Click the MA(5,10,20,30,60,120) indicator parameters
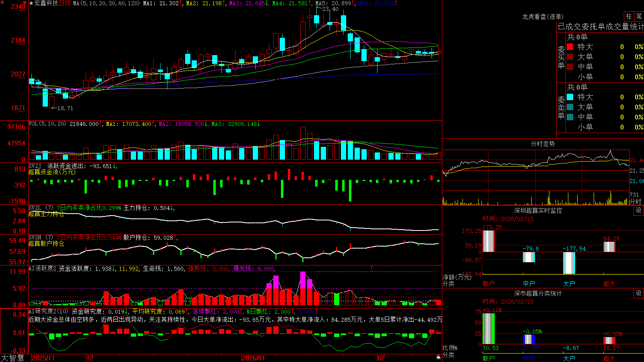The width and height of the screenshot is (644, 362). [106, 3]
